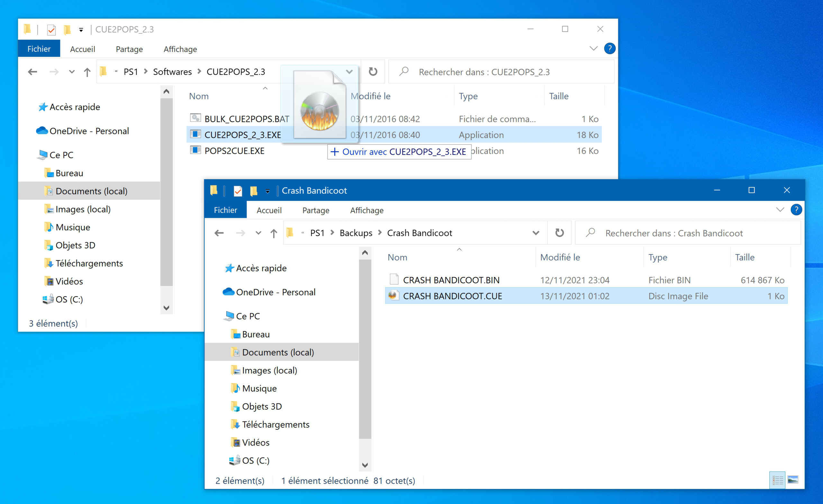Open help in Crash Bandicoot window
Image resolution: width=823 pixels, height=504 pixels.
click(796, 210)
